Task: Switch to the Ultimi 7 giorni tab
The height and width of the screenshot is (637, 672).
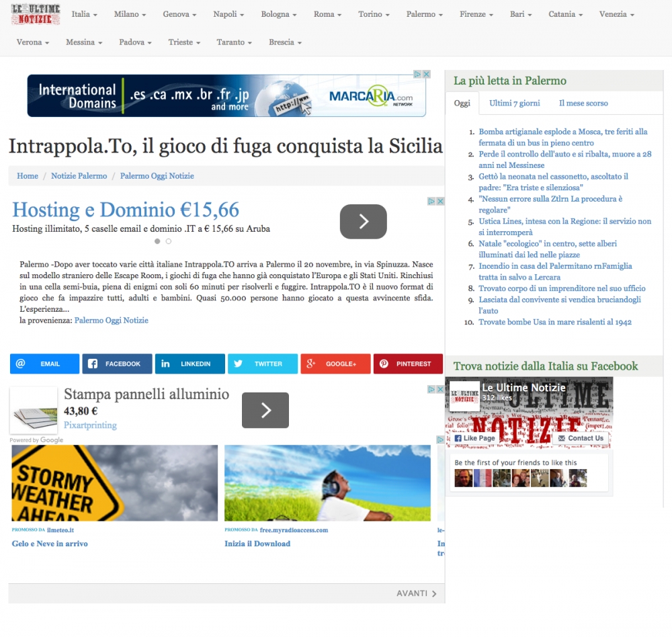Action: point(514,103)
